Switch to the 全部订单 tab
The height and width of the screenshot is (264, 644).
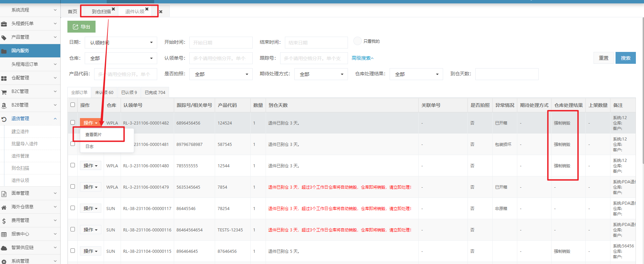tap(79, 92)
